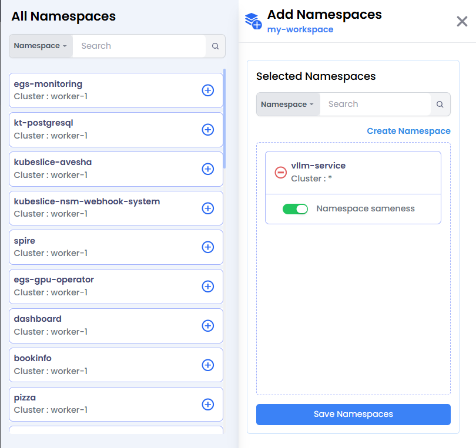This screenshot has width=476, height=448.
Task: Click the my-workspace label under Add Namespaces
Action: tap(300, 29)
